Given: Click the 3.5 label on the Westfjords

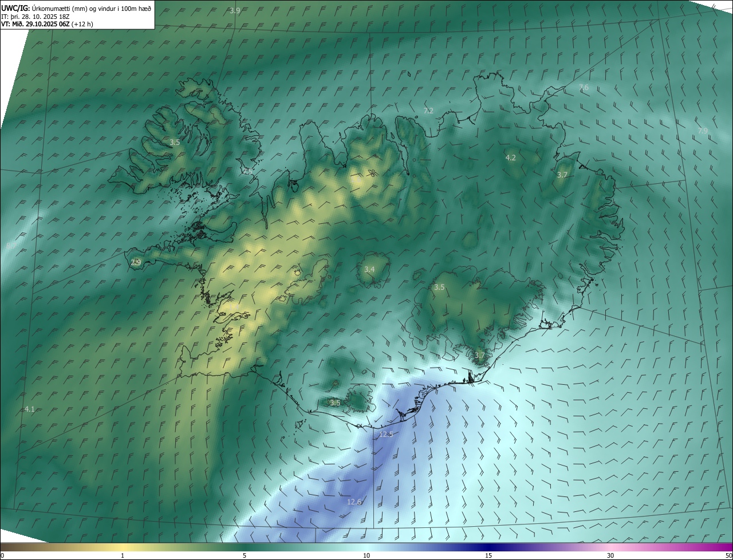Looking at the screenshot, I should point(175,142).
